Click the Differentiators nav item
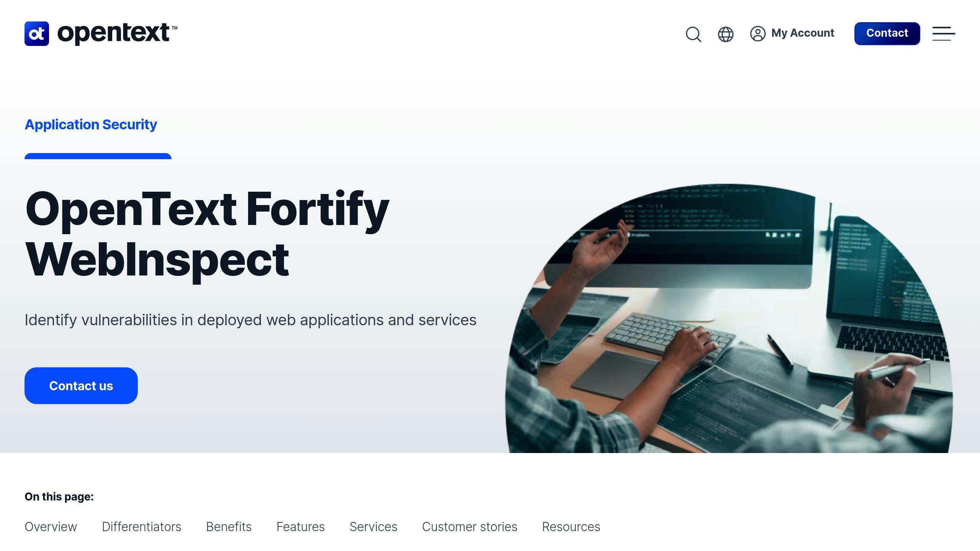Image resolution: width=980 pixels, height=551 pixels. coord(141,527)
